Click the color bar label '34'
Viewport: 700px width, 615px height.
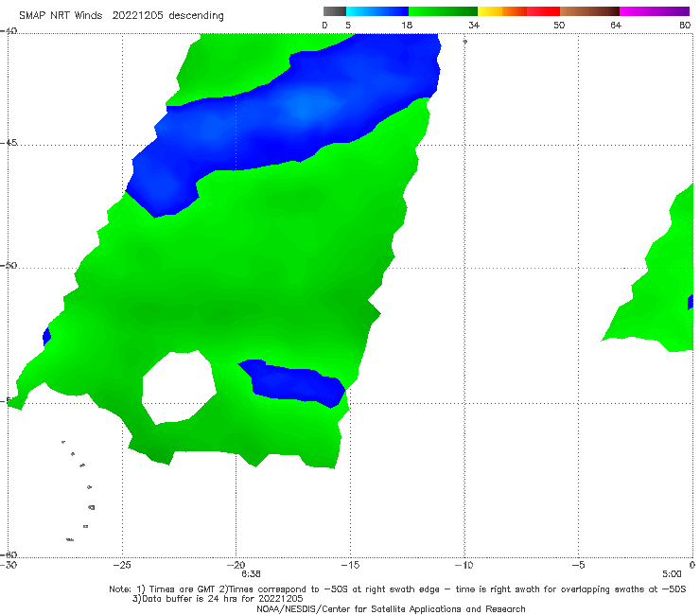(474, 25)
